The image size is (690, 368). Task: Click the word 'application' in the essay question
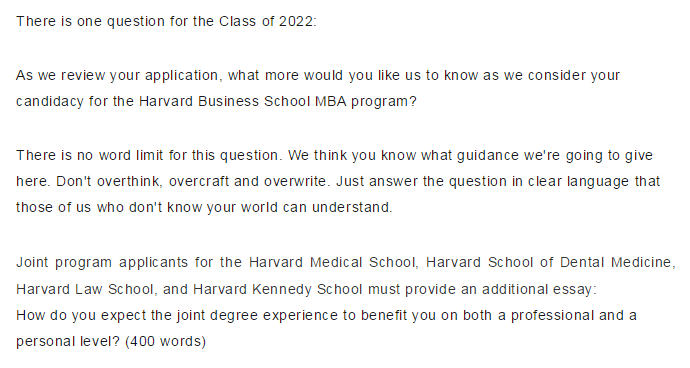(x=181, y=76)
